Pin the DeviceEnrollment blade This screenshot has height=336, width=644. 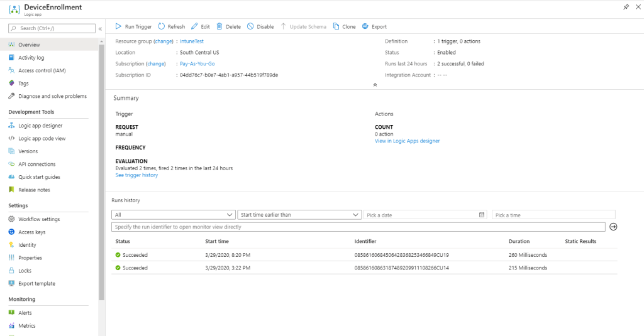pos(626,7)
